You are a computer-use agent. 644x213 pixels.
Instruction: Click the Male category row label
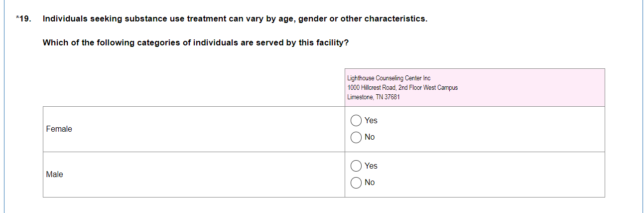click(x=55, y=175)
